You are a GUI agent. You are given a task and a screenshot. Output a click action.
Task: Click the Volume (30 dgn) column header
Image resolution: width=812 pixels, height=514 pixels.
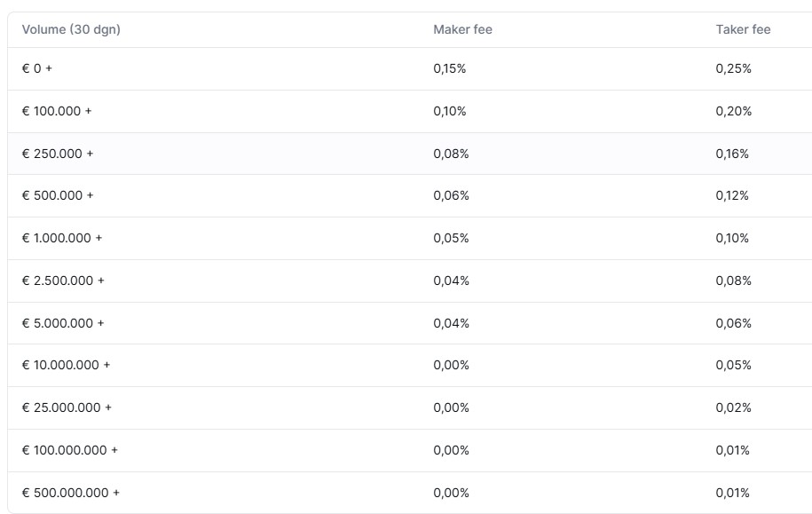(71, 29)
